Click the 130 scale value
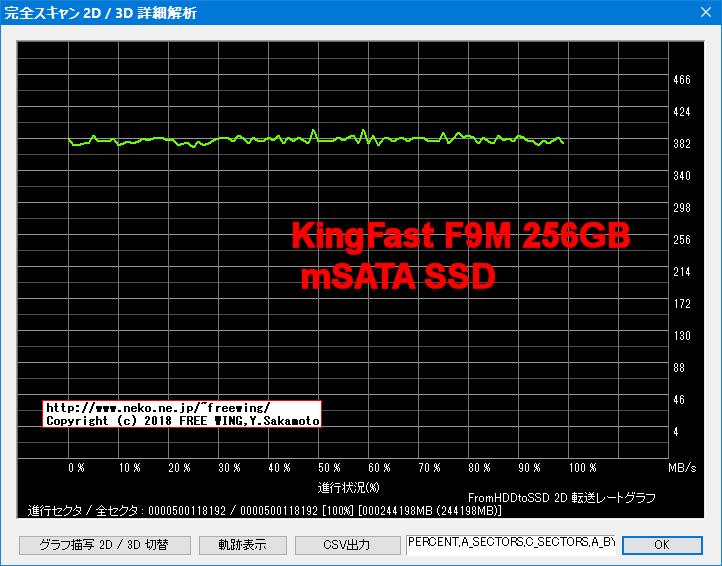This screenshot has height=566, width=722. click(x=682, y=336)
